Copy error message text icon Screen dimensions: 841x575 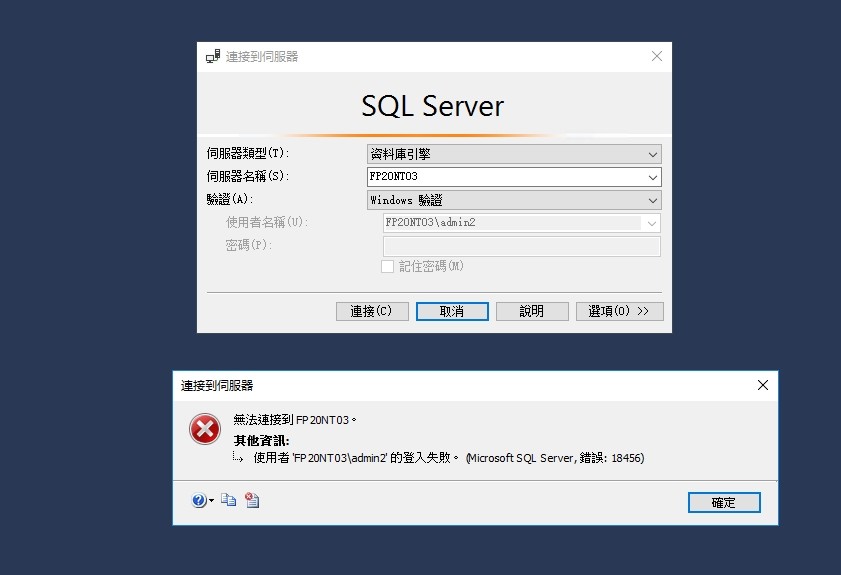(228, 500)
